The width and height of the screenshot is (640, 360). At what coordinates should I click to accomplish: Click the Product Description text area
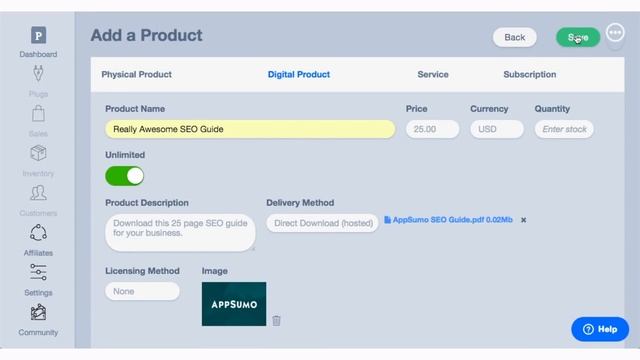180,233
